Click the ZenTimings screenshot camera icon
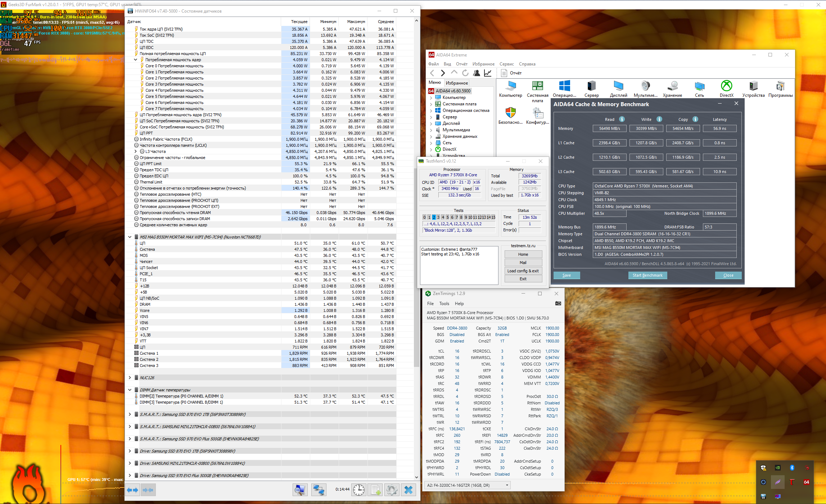This screenshot has height=504, width=826. click(558, 303)
